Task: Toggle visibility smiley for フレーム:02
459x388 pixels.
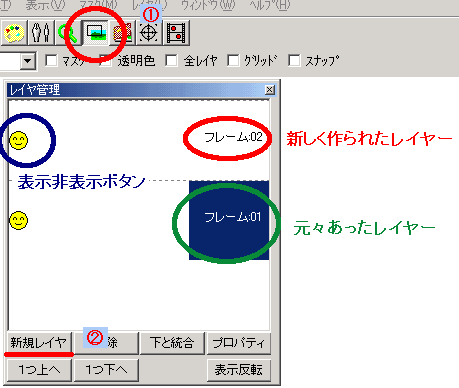Action: tap(18, 140)
